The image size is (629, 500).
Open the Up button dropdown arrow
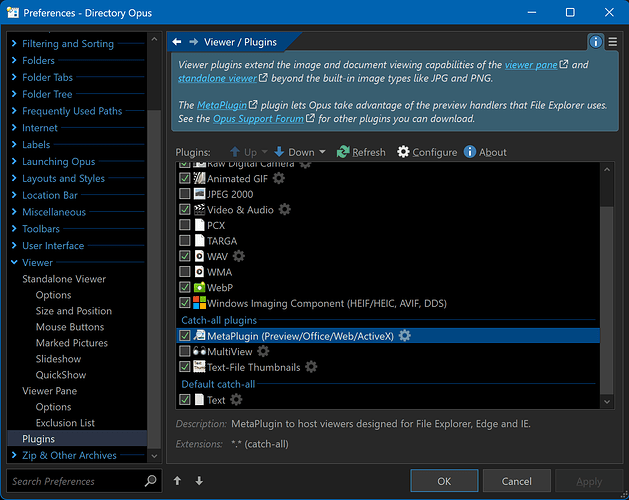click(x=264, y=152)
